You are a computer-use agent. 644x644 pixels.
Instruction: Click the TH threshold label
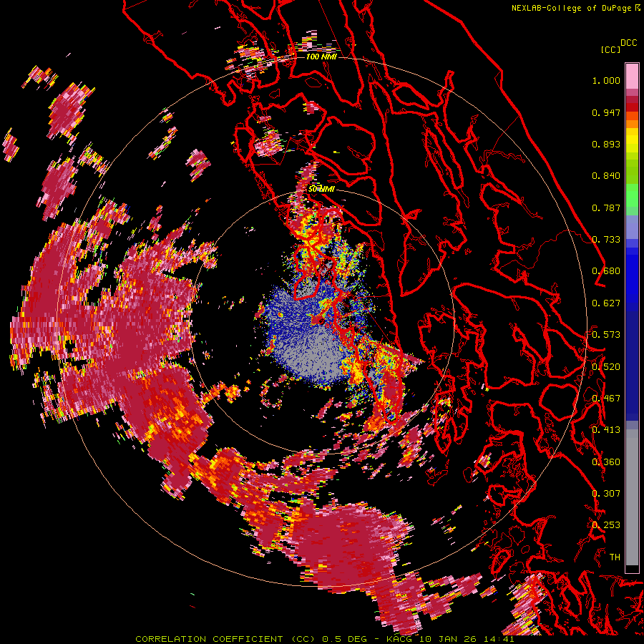point(615,557)
